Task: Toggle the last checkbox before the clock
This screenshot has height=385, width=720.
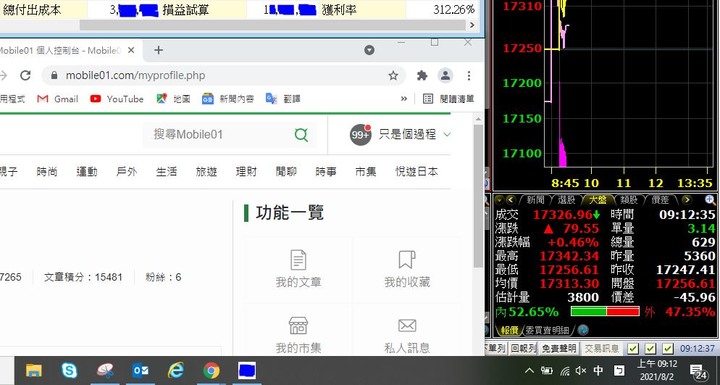Action: [668, 349]
